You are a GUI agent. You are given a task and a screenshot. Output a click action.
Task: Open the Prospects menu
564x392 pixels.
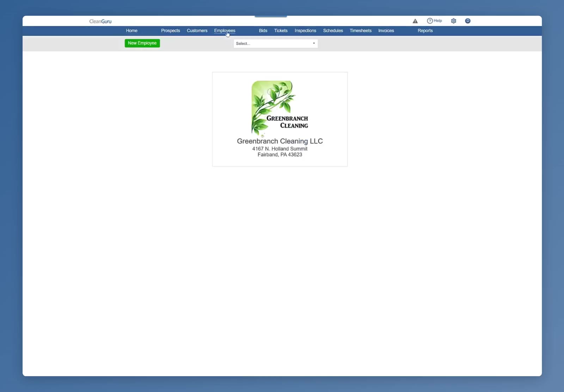171,31
